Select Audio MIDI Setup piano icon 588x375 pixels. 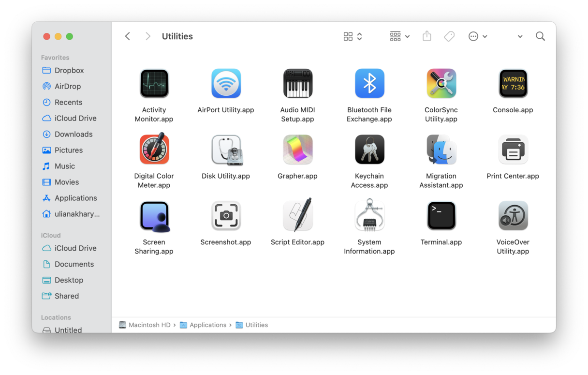(x=297, y=83)
